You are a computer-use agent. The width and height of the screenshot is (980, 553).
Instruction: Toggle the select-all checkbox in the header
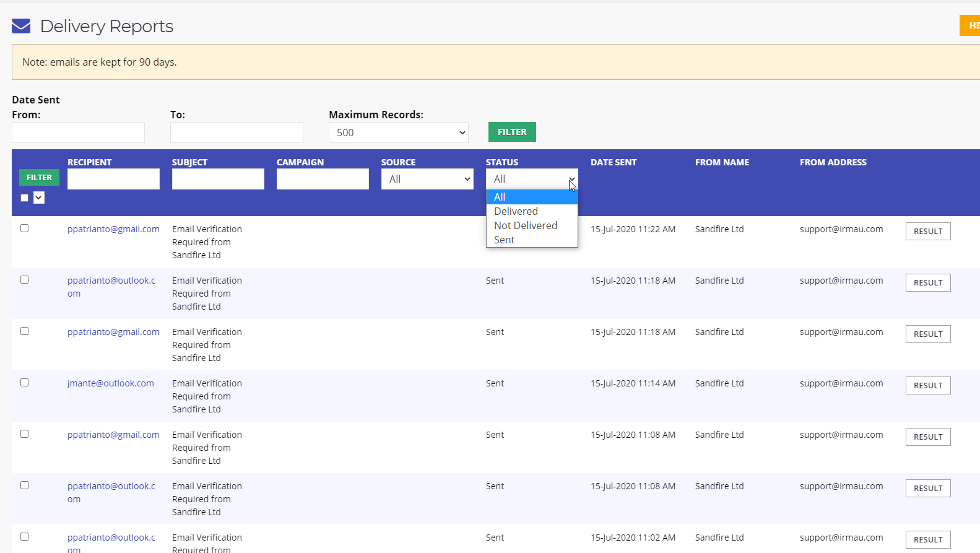[x=24, y=198]
